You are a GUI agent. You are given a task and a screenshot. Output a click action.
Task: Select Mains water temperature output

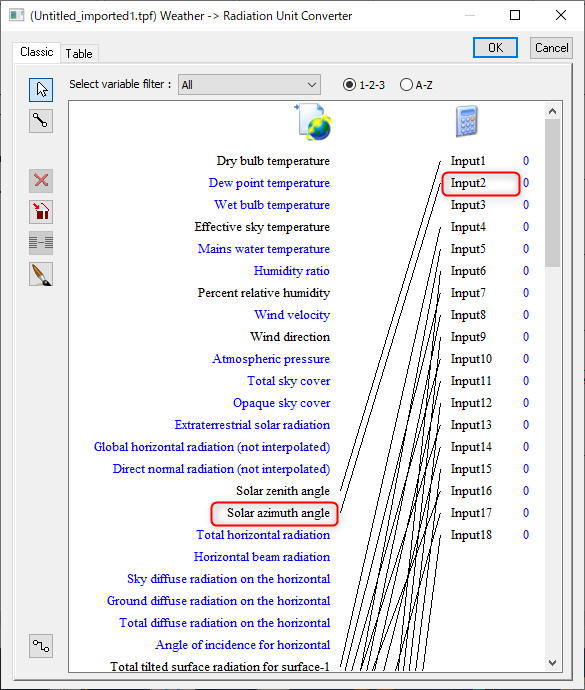pos(264,249)
